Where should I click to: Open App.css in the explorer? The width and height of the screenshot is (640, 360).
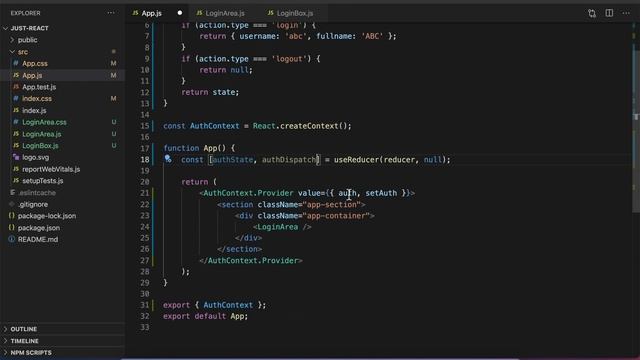pos(35,64)
